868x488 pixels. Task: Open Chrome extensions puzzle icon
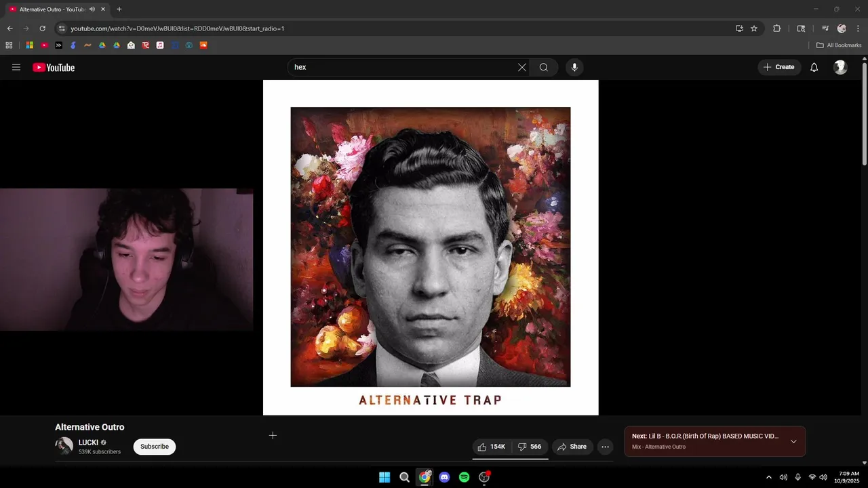point(777,28)
